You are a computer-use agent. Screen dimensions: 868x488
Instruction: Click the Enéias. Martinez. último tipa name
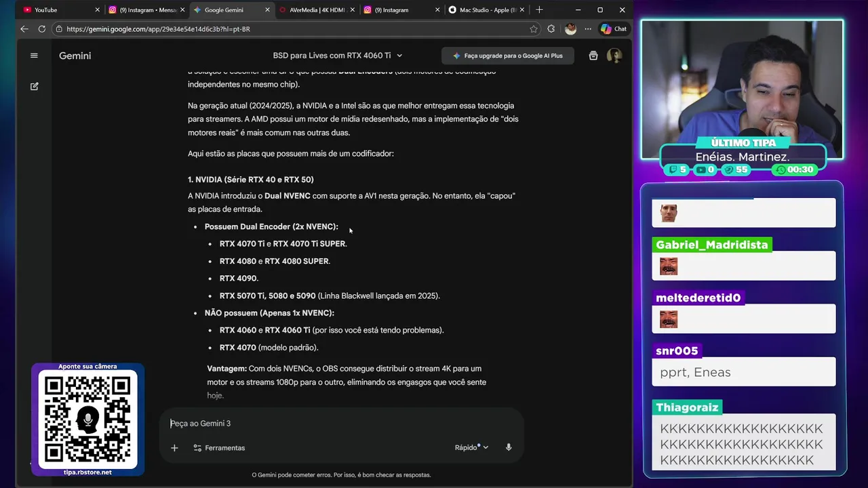click(742, 157)
